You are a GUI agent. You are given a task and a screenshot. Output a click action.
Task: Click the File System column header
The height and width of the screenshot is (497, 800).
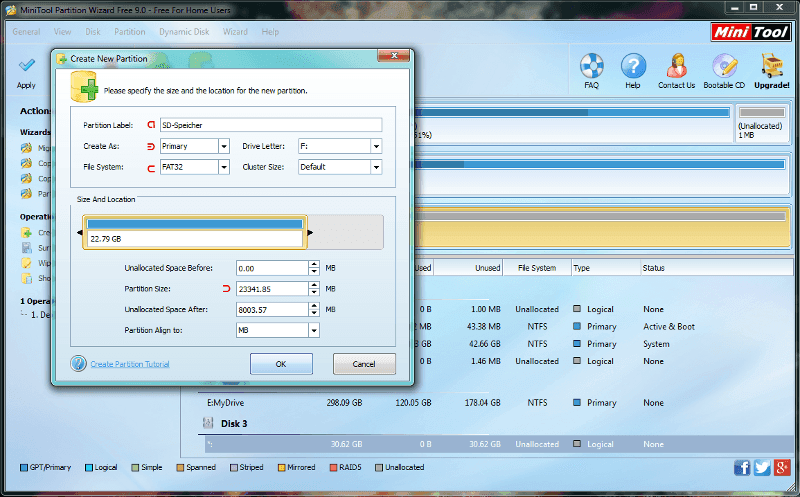(537, 268)
